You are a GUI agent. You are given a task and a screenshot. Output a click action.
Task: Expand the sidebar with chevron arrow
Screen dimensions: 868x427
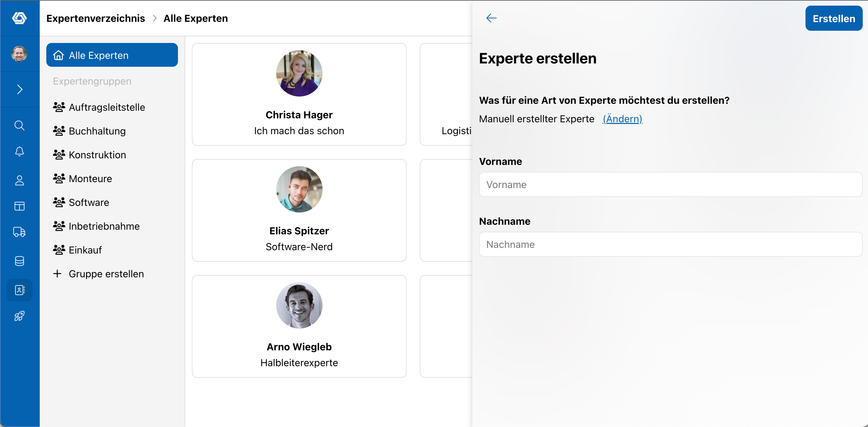coord(20,89)
